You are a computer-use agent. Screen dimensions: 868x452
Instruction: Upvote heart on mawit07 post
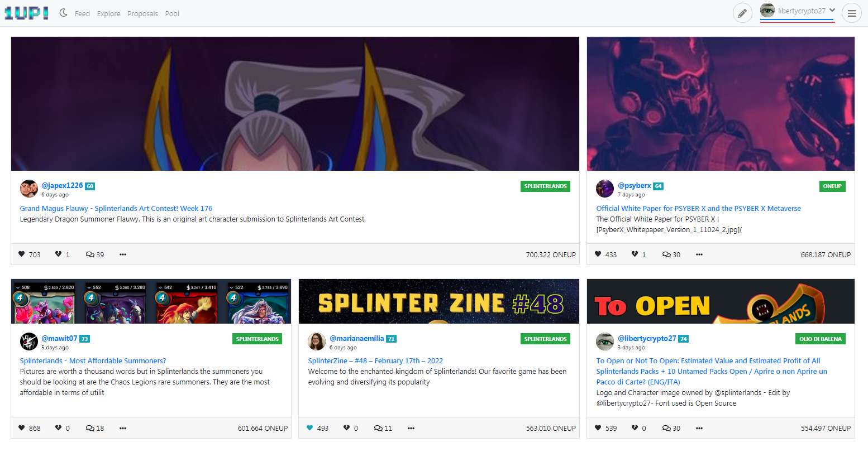click(22, 428)
